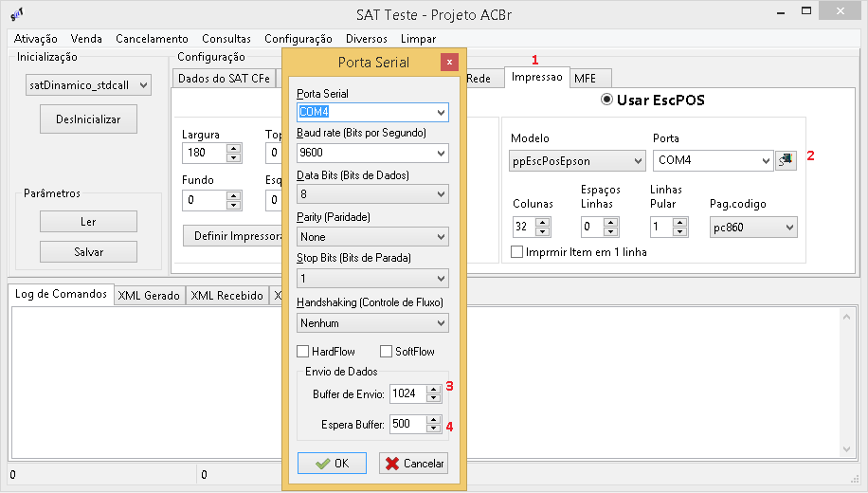
Task: Decrease the Largura value
Action: click(234, 157)
